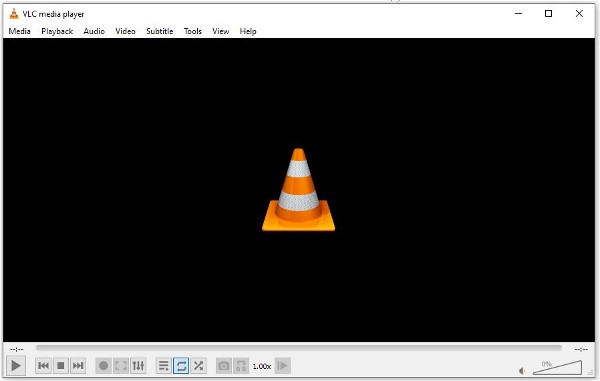Image resolution: width=600 pixels, height=381 pixels.
Task: Click the playback seek bar
Action: pos(299,348)
